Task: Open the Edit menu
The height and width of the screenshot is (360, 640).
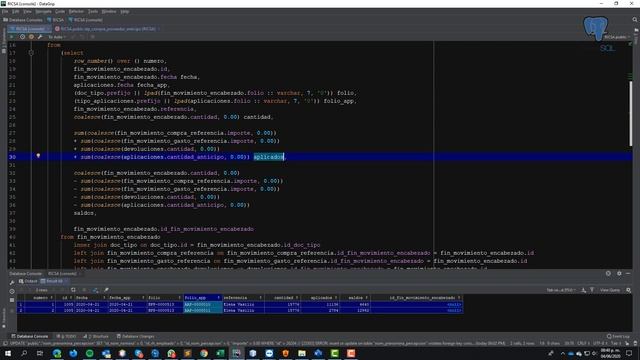Action: click(16, 11)
